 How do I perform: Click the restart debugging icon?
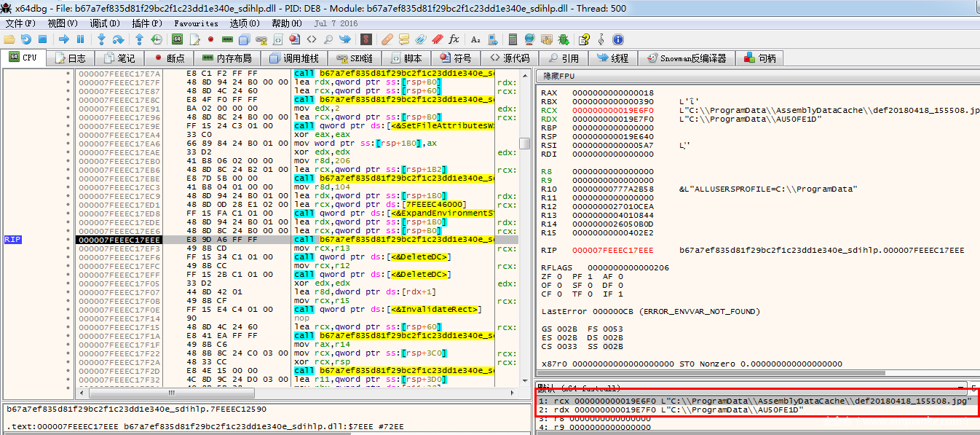pyautogui.click(x=26, y=39)
